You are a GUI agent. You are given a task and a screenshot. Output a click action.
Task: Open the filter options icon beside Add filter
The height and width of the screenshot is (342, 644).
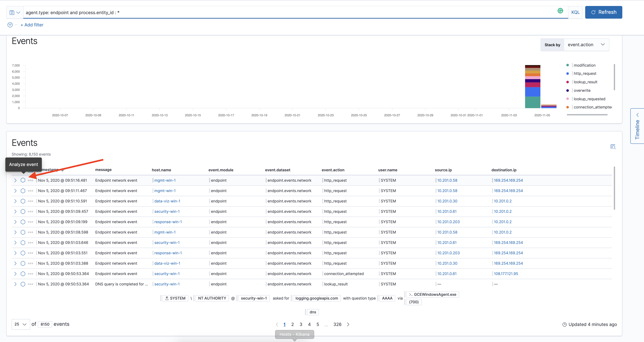click(x=10, y=25)
